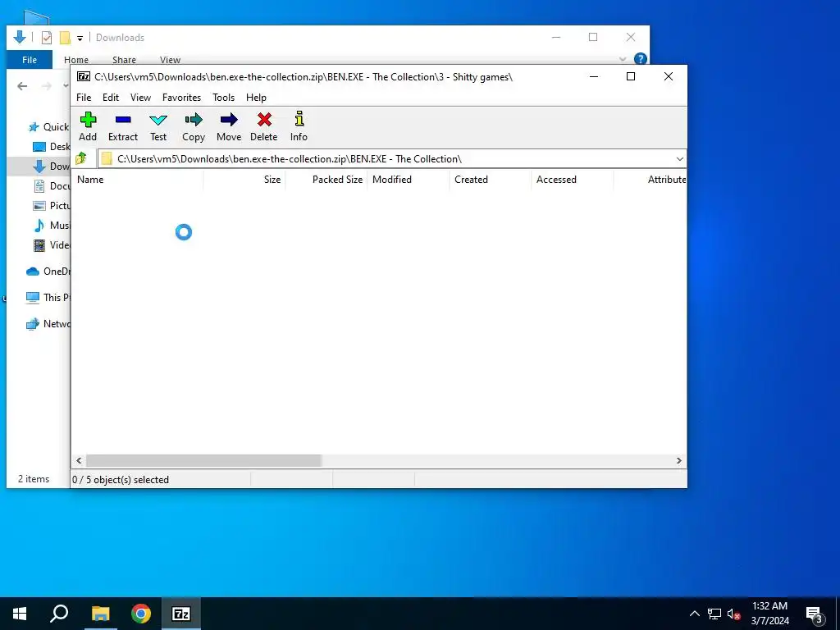Sort by the Accessed column header
The height and width of the screenshot is (630, 840).
click(572, 180)
